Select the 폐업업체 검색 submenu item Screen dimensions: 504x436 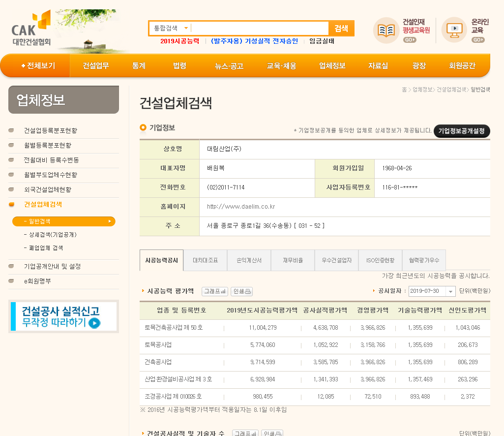click(x=43, y=248)
